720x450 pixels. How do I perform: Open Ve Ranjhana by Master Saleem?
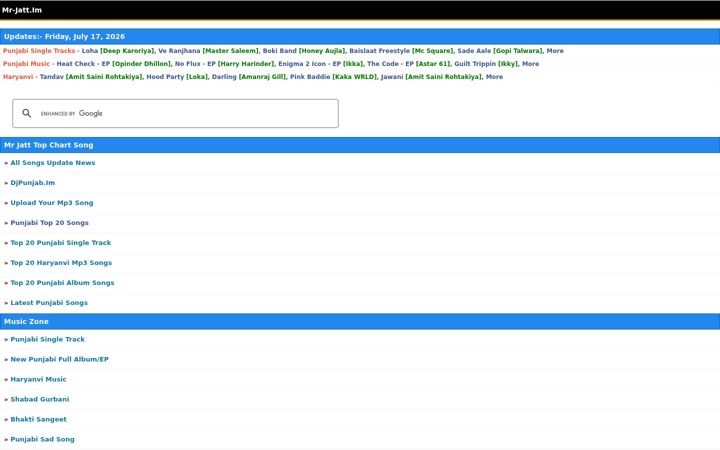point(208,51)
